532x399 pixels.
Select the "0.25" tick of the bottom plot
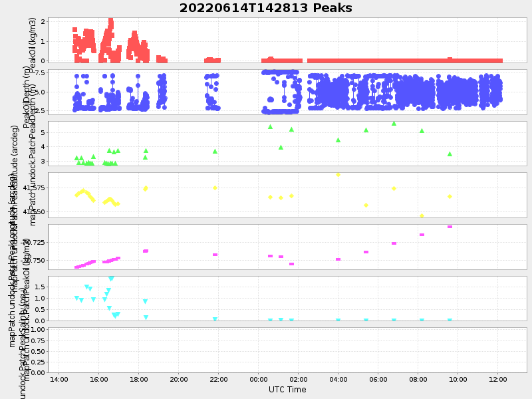39,362
